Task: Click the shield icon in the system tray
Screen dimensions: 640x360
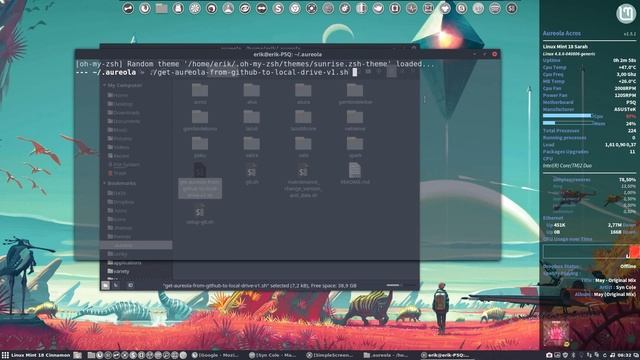Action: pos(565,356)
